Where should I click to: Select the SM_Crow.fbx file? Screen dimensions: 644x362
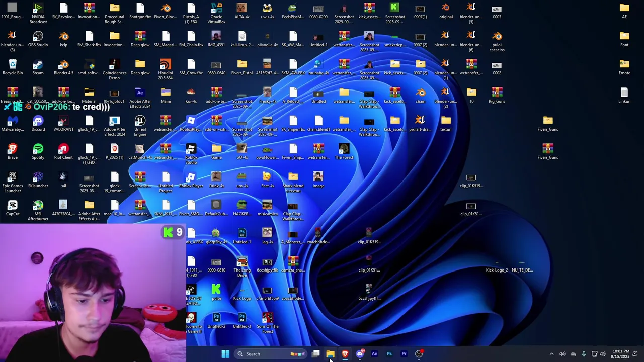(x=191, y=67)
